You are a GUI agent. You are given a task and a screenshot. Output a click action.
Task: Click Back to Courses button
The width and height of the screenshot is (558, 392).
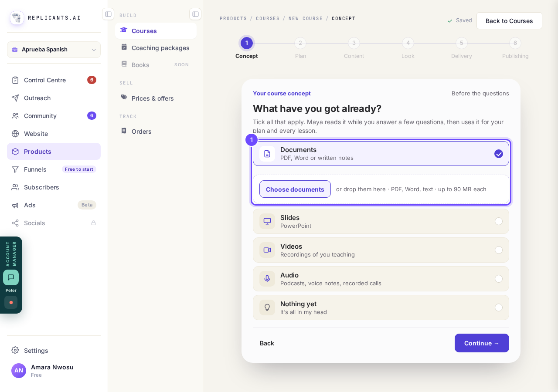[509, 21]
